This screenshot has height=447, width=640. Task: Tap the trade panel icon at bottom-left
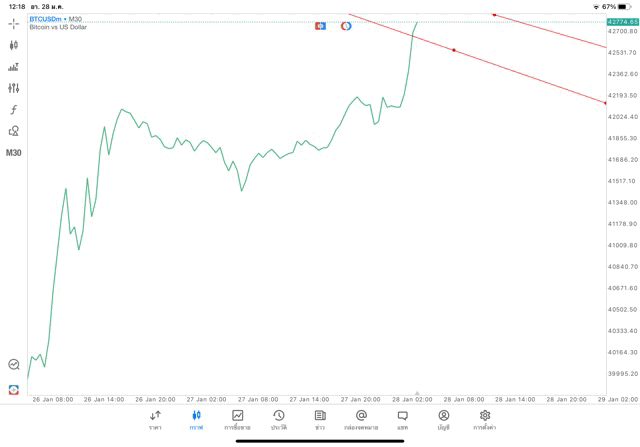point(14,388)
